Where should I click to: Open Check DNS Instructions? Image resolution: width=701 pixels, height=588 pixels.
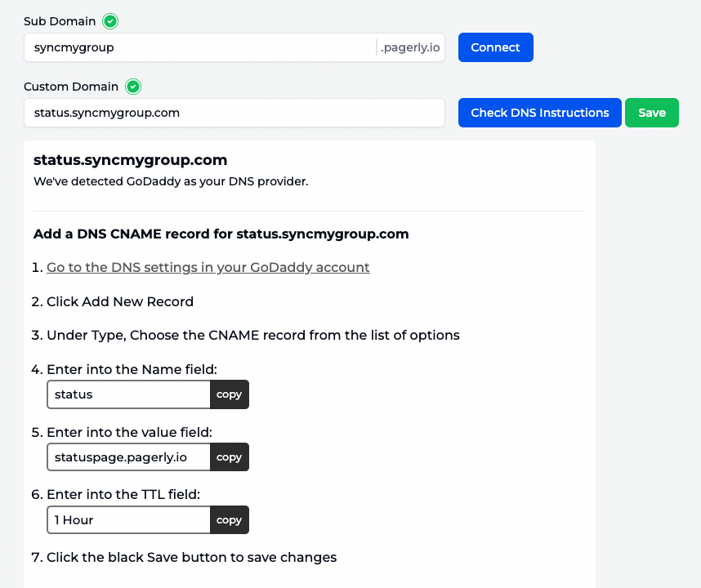(539, 113)
